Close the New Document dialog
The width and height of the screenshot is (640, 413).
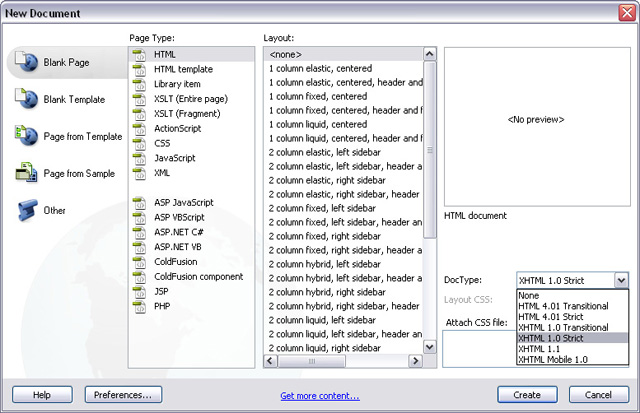coord(627,13)
